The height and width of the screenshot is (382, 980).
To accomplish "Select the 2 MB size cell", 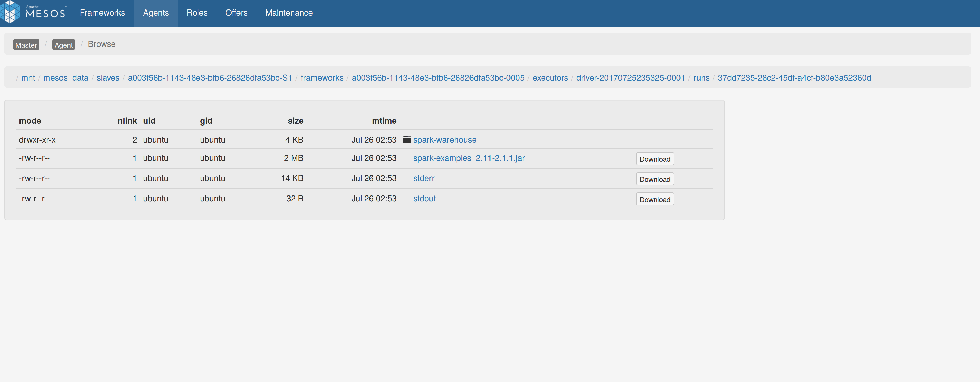I will 294,158.
